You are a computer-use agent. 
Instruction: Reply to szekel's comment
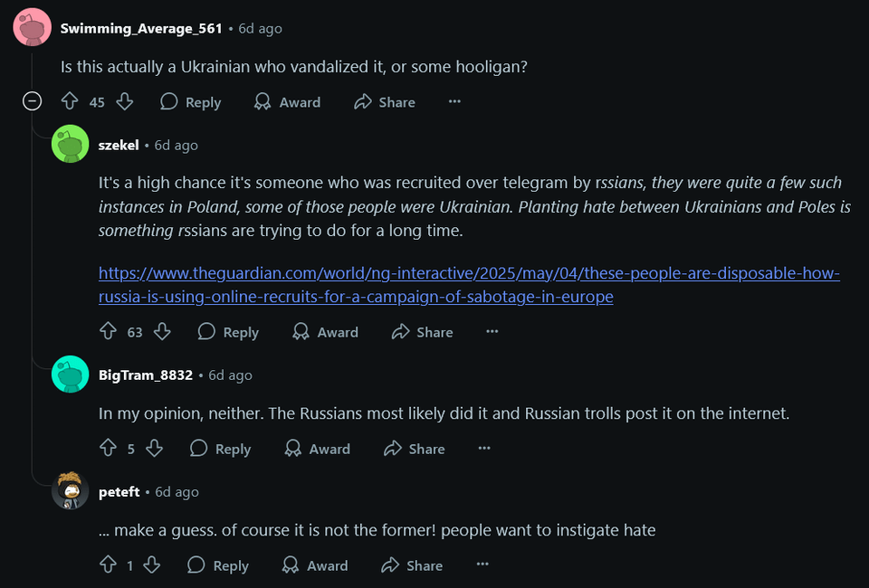click(x=229, y=332)
